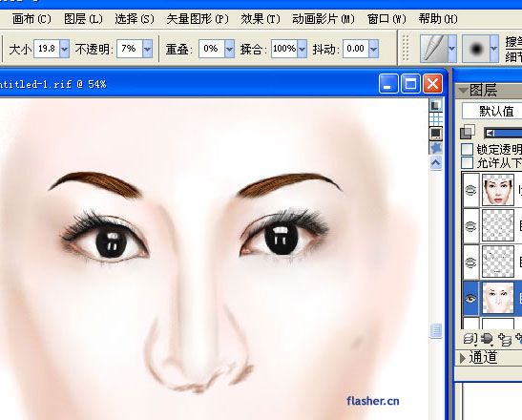The image size is (522, 420).
Task: Adjust the layer opacity slider
Action: click(x=503, y=134)
